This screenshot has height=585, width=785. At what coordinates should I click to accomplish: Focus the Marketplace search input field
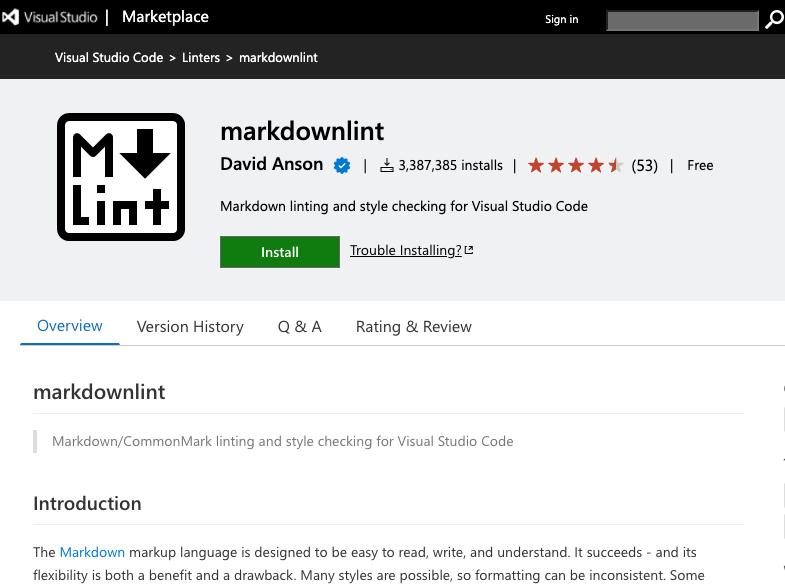[x=682, y=21]
